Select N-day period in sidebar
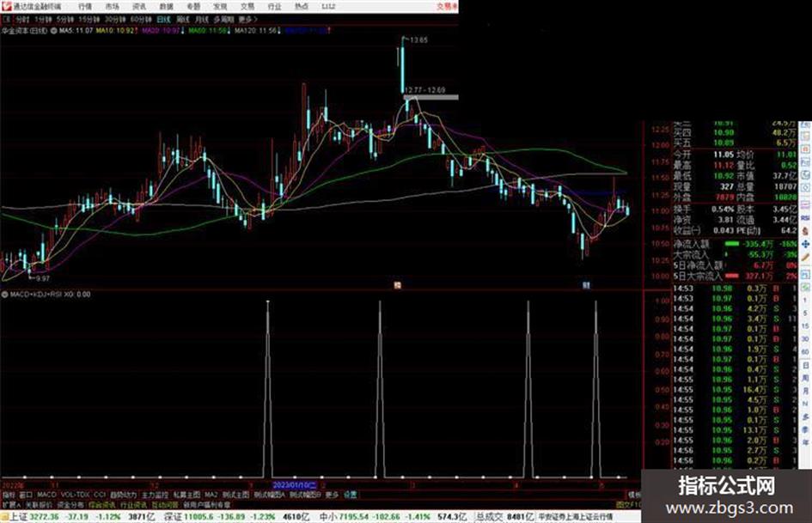This screenshot has width=812, height=523. point(805,403)
